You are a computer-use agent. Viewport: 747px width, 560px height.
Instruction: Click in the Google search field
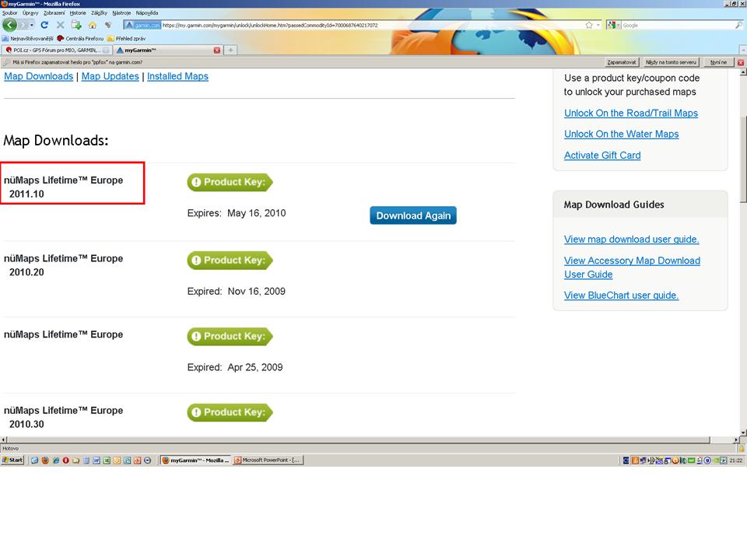tap(675, 25)
